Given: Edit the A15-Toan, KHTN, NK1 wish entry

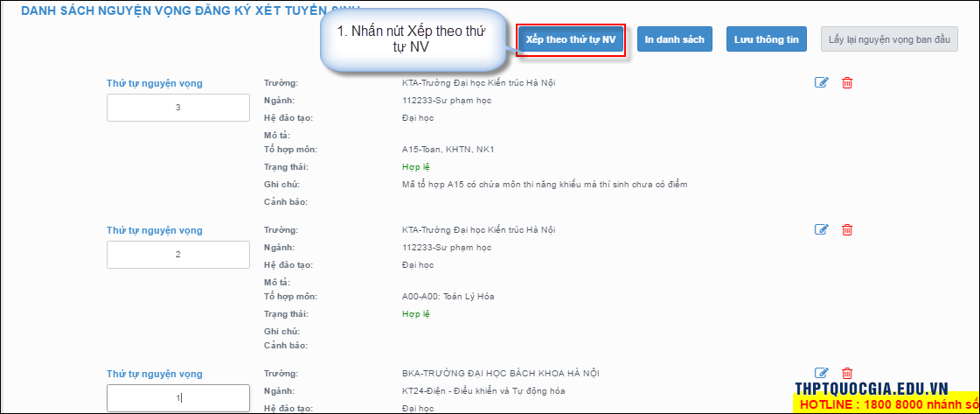Looking at the screenshot, I should pyautogui.click(x=821, y=82).
